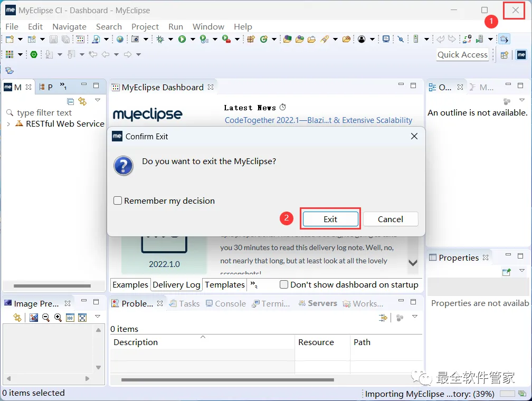Click the Run with toolbox external tools icon
The width and height of the screenshot is (532, 401).
click(226, 39)
